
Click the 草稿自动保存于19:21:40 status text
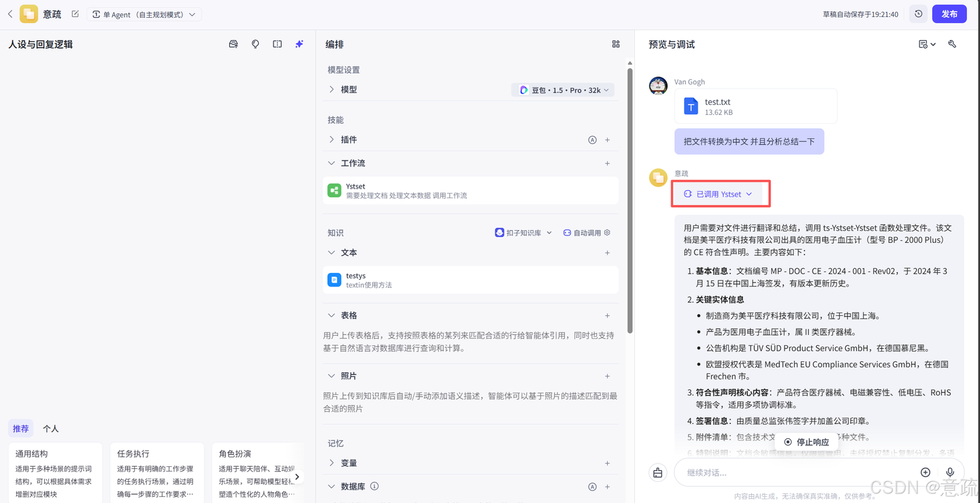pyautogui.click(x=860, y=14)
